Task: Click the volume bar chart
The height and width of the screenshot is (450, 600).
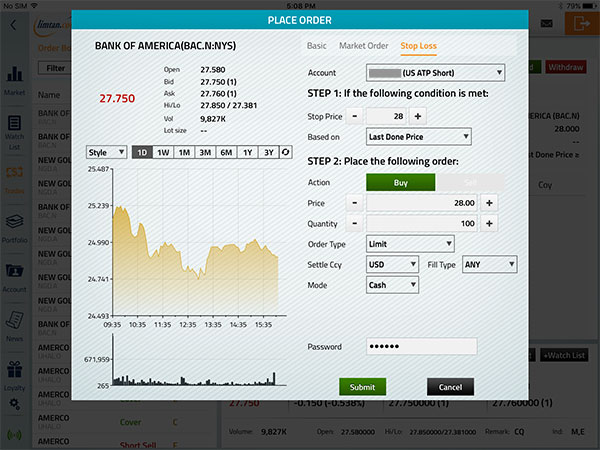Action: (x=199, y=360)
